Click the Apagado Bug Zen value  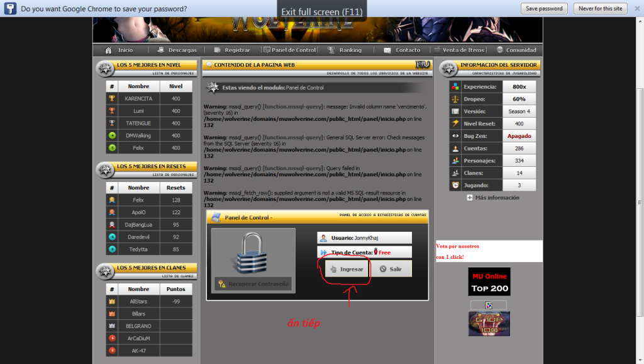pyautogui.click(x=519, y=136)
